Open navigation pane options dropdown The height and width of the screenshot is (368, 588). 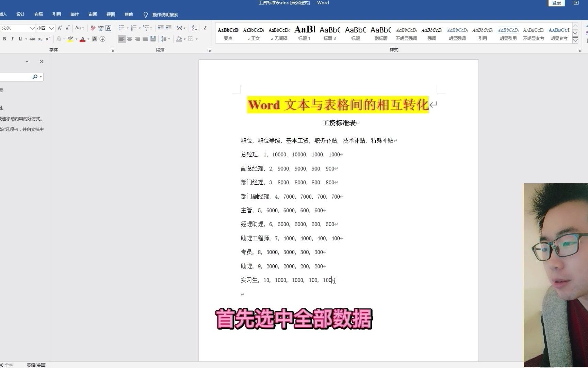click(27, 62)
